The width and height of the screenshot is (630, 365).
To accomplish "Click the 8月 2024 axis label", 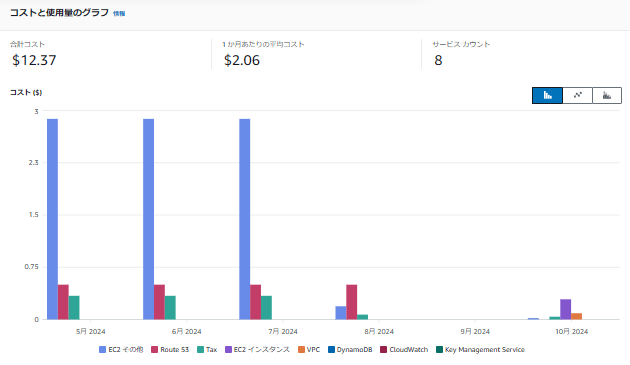I will pyautogui.click(x=379, y=332).
